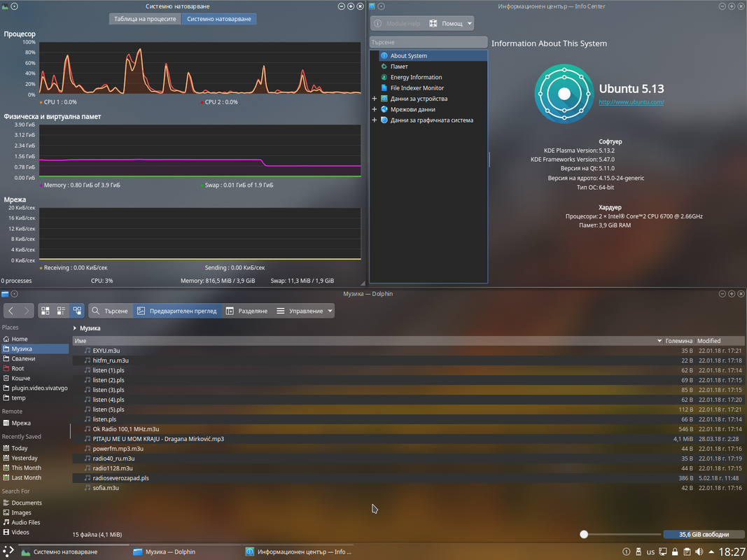Select About System in Info Center
The width and height of the screenshot is (747, 560).
(x=433, y=56)
